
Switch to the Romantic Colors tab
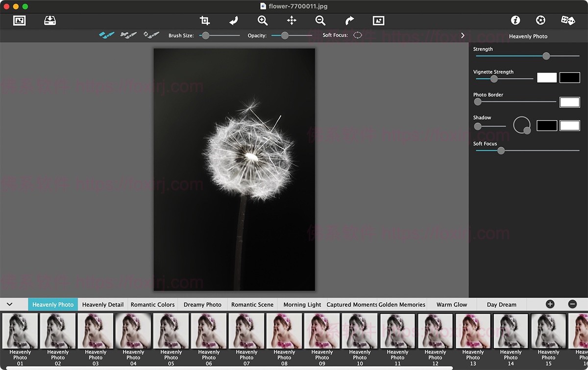point(152,304)
